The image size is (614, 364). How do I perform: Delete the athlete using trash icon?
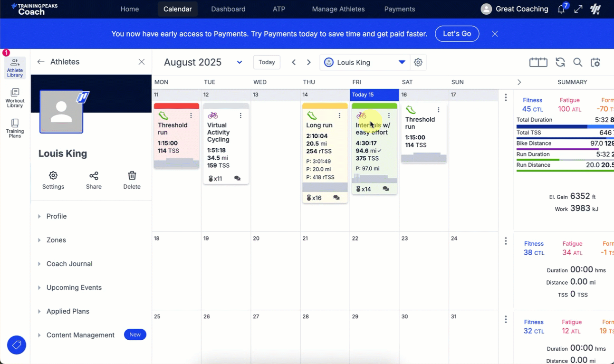[132, 180]
